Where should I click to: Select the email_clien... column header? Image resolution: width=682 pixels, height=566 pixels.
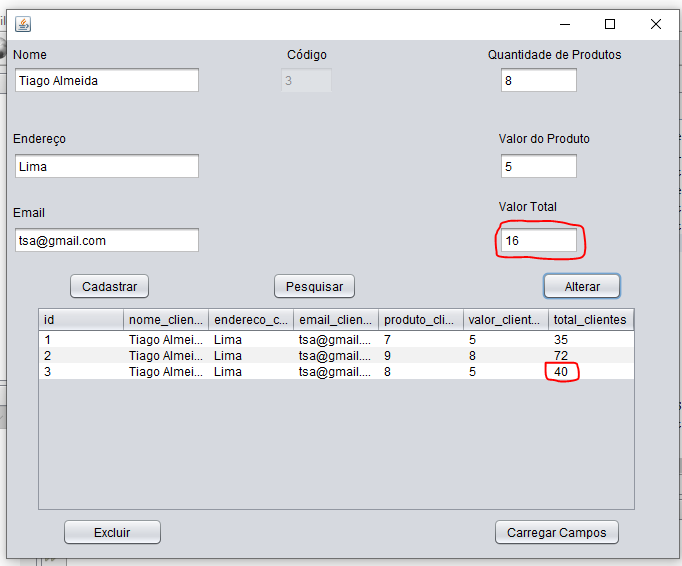coord(336,320)
